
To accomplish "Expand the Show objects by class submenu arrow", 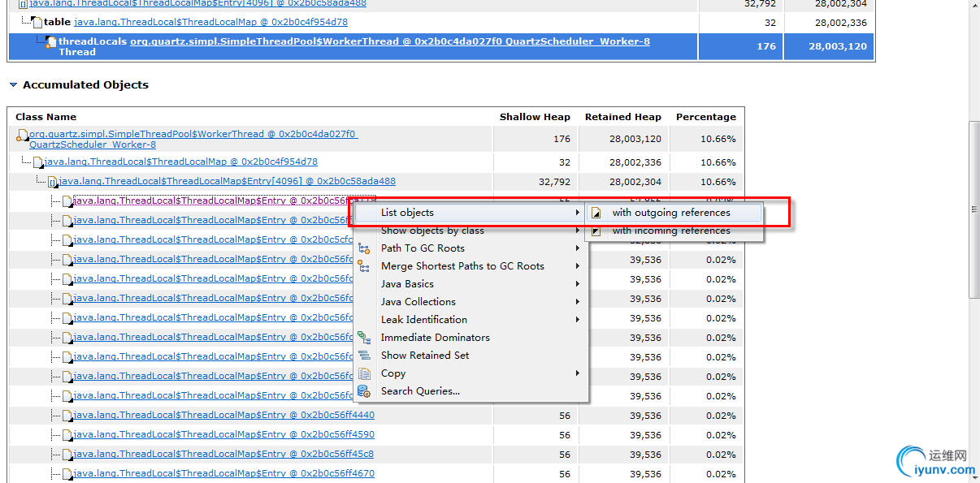I will pyautogui.click(x=578, y=231).
